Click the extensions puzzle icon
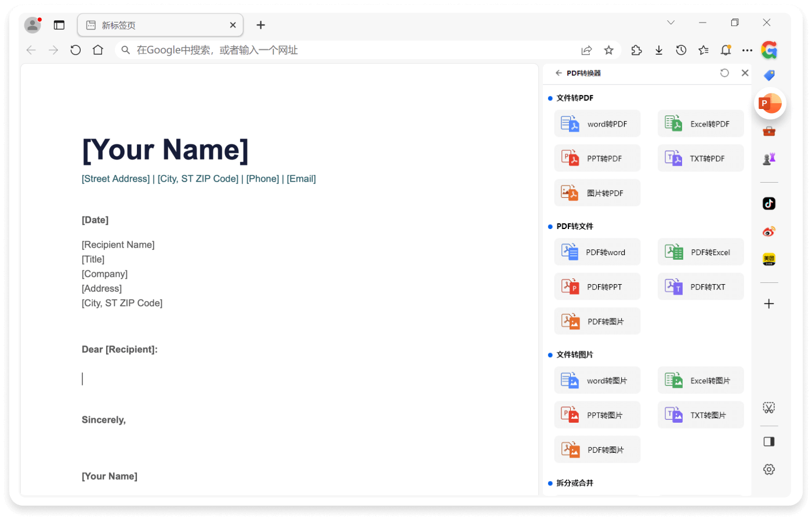Image resolution: width=812 pixels, height=523 pixels. (x=636, y=50)
